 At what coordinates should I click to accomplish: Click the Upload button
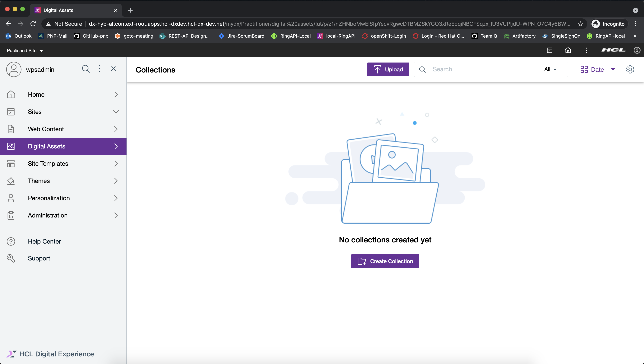coord(388,69)
